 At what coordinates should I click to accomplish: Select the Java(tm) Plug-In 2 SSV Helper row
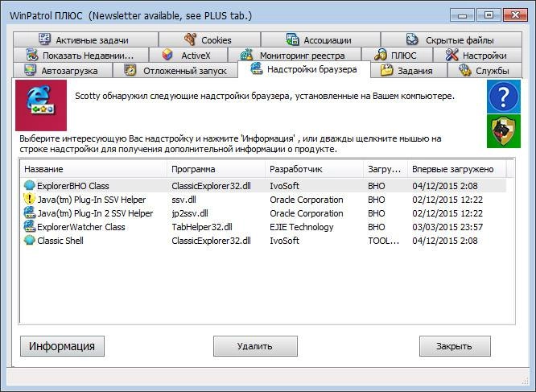[263, 213]
